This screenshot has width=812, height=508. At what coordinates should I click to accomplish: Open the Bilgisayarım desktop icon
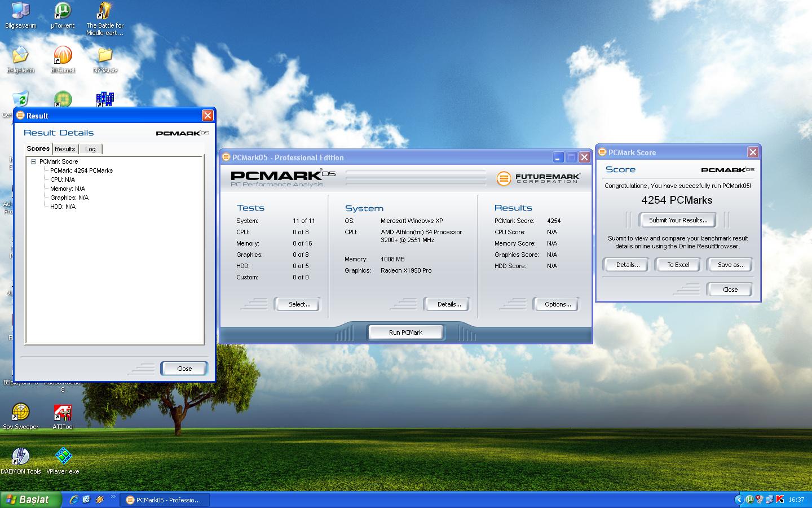pos(21,15)
